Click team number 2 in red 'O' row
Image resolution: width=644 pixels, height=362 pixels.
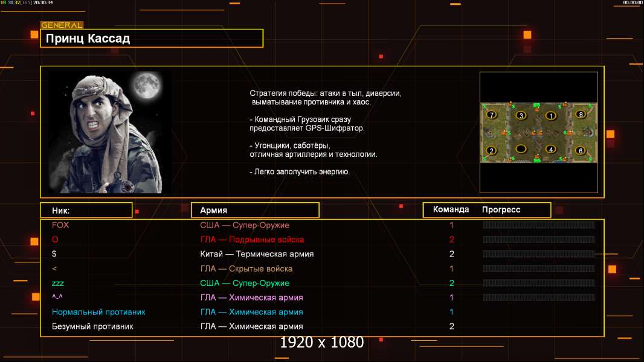[451, 240]
